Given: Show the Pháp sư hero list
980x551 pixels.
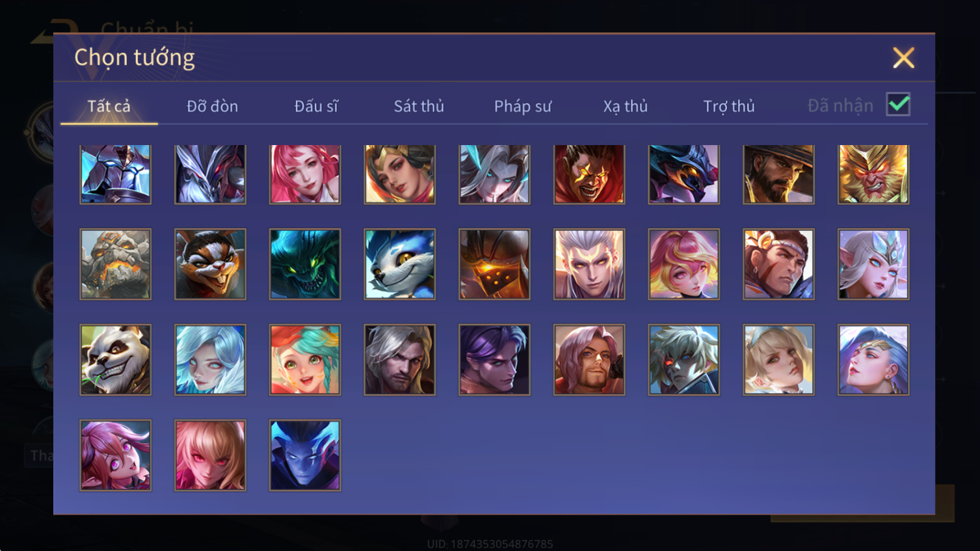Looking at the screenshot, I should [x=523, y=106].
